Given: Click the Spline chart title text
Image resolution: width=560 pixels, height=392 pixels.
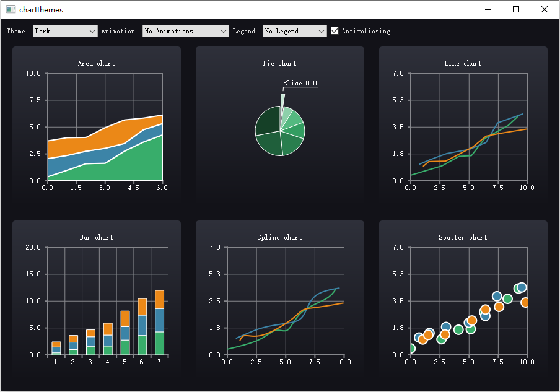Looking at the screenshot, I should coord(279,237).
